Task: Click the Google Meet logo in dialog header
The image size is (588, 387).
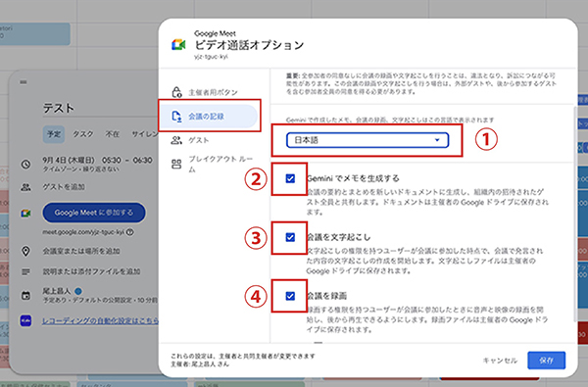Action: coord(179,45)
